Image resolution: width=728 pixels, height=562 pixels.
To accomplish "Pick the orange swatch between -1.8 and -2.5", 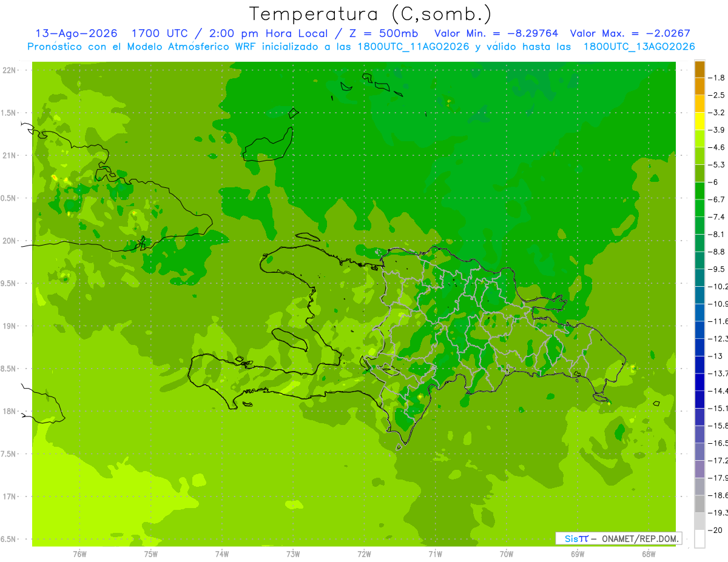I will click(x=699, y=87).
